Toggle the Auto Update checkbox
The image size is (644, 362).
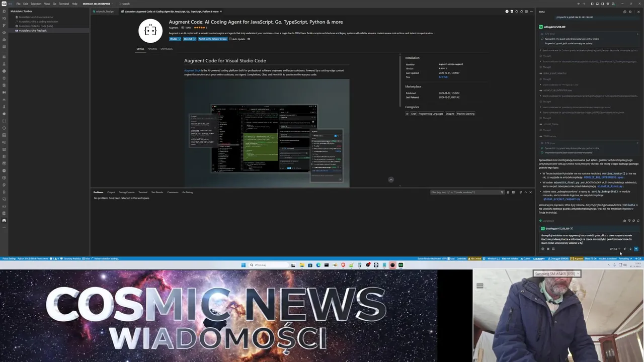pos(230,39)
